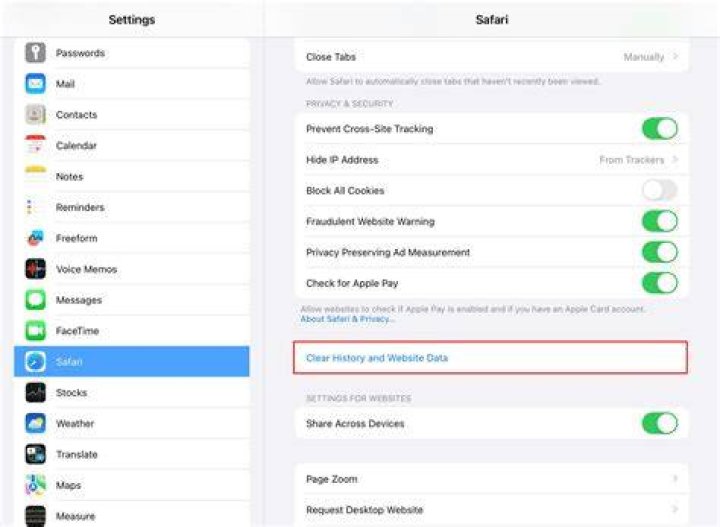The width and height of the screenshot is (720, 527).
Task: Select Maps label in sidebar
Action: pyautogui.click(x=68, y=485)
